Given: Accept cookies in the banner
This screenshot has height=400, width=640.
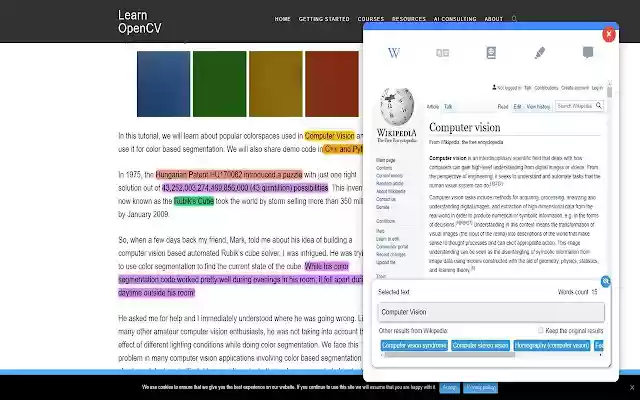Looking at the screenshot, I should tap(449, 387).
